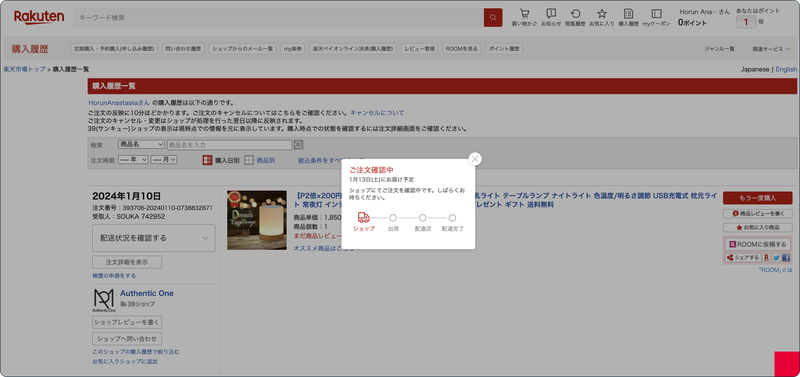
Task: Click ジャンル一覧 link
Action: point(719,49)
